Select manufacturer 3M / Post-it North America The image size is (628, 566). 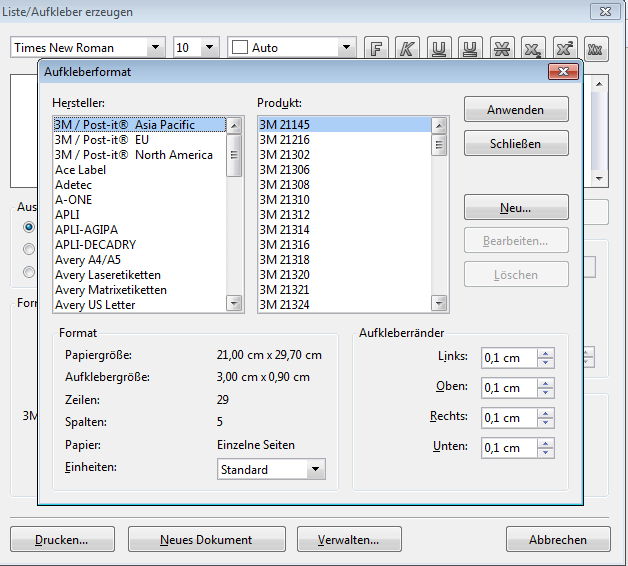click(x=140, y=155)
